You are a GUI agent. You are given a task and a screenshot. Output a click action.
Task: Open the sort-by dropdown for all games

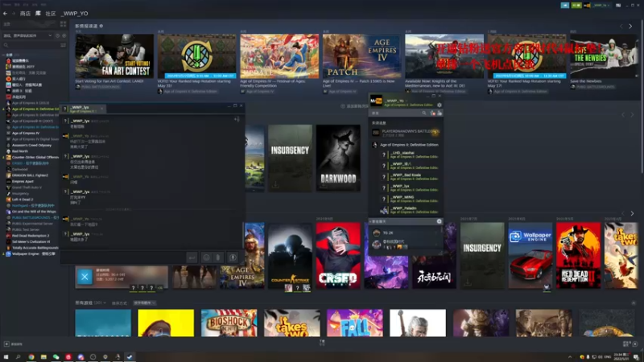145,303
